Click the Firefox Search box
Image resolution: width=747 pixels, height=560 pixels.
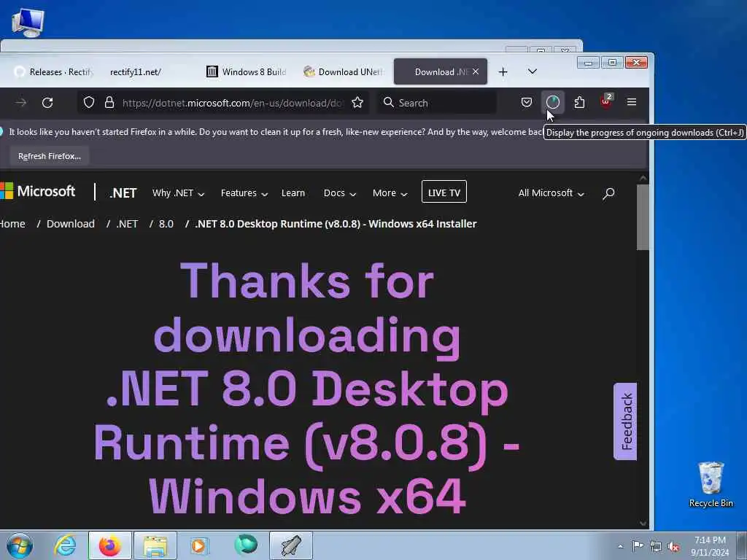[x=438, y=103]
